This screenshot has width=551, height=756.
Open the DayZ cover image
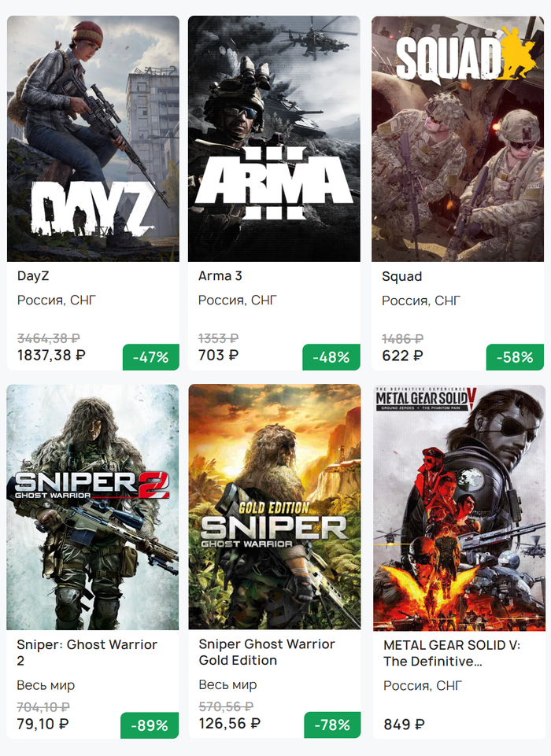93,138
